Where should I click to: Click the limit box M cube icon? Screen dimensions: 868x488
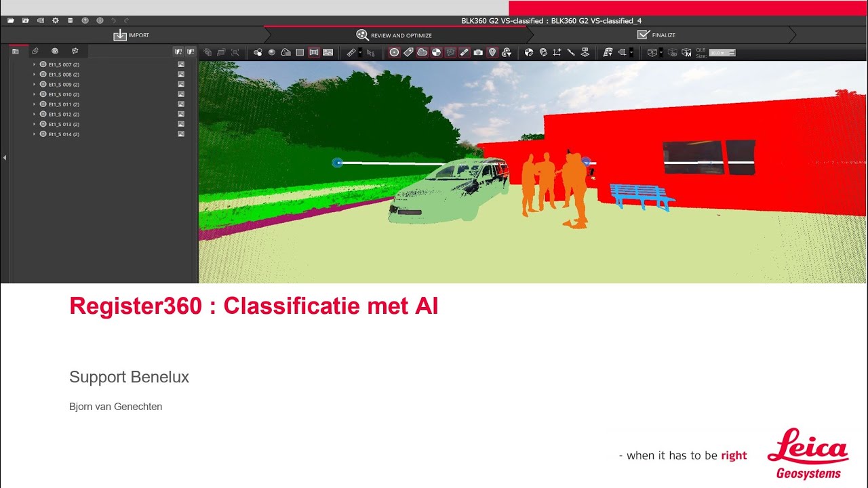[686, 52]
